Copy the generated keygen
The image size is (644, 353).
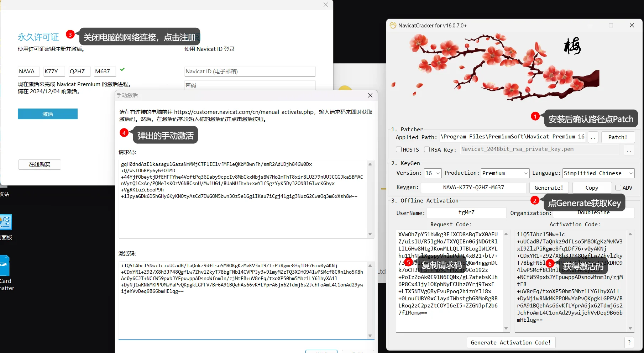click(x=592, y=188)
